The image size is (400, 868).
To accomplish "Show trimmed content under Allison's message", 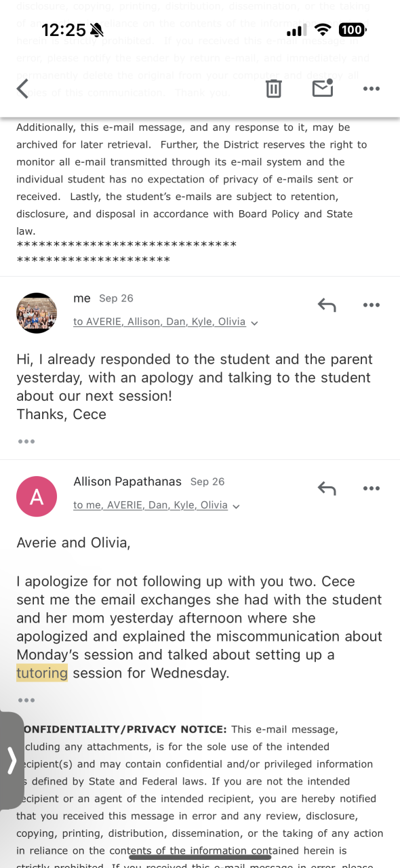I will tap(26, 700).
